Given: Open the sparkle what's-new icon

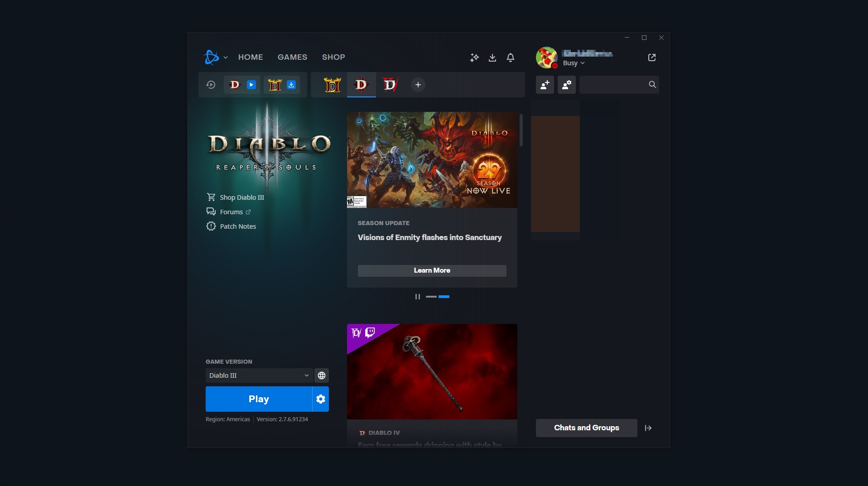Looking at the screenshot, I should 474,58.
